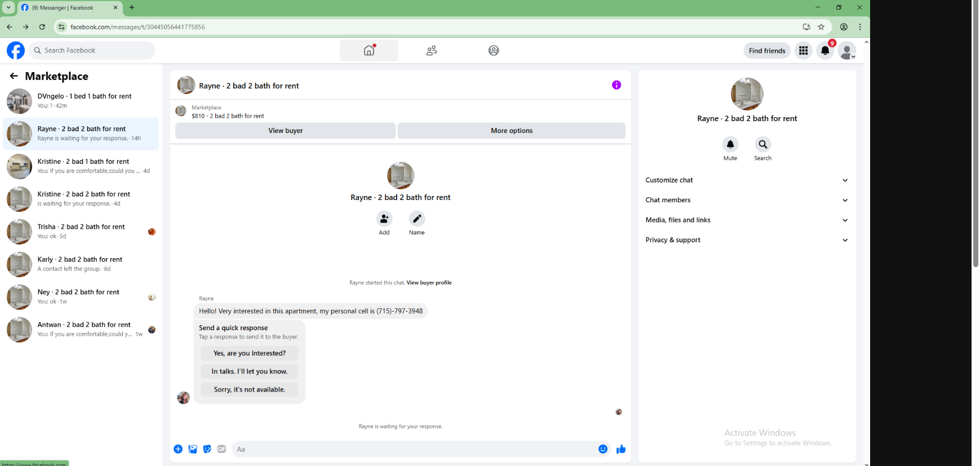Go to the Home feed icon
This screenshot has height=466, width=980.
pyautogui.click(x=369, y=50)
